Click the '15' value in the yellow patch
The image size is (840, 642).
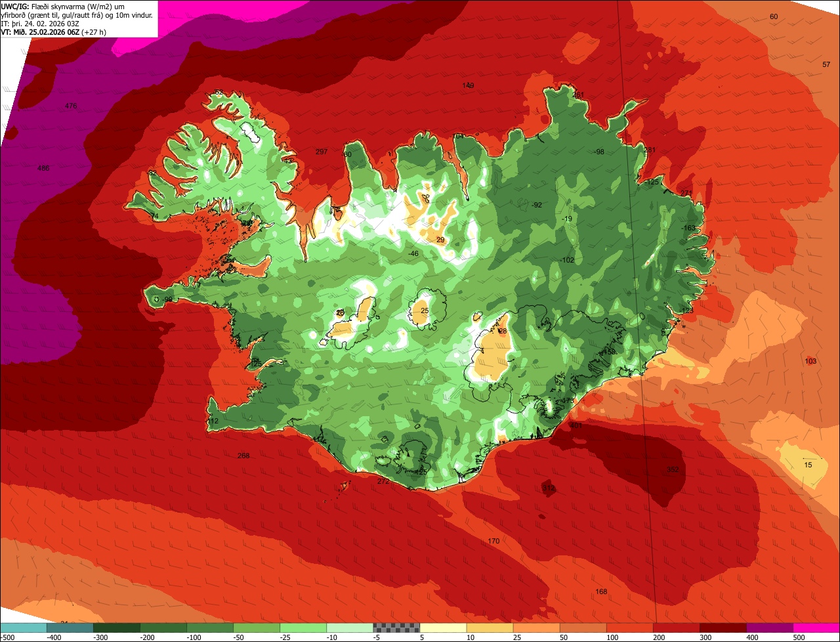click(x=808, y=465)
